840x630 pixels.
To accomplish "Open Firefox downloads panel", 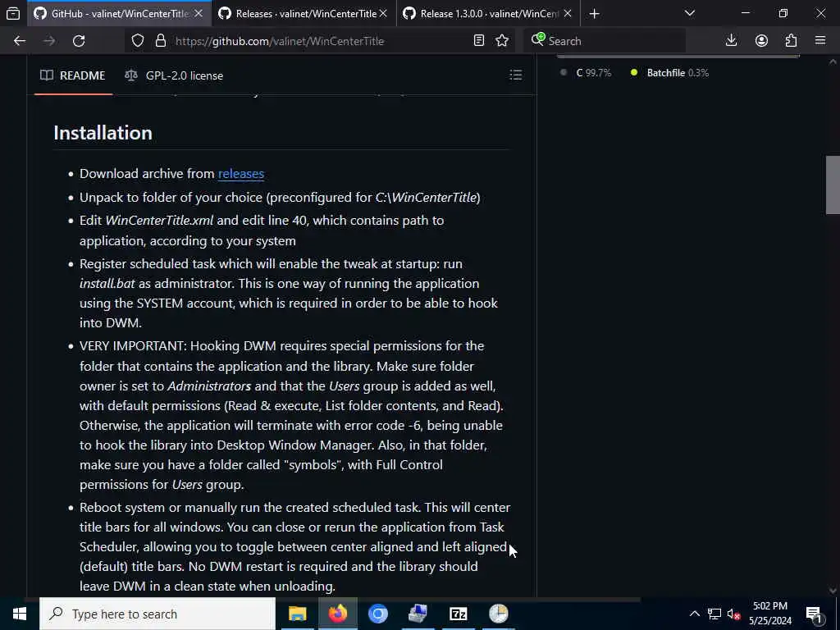I will [731, 41].
